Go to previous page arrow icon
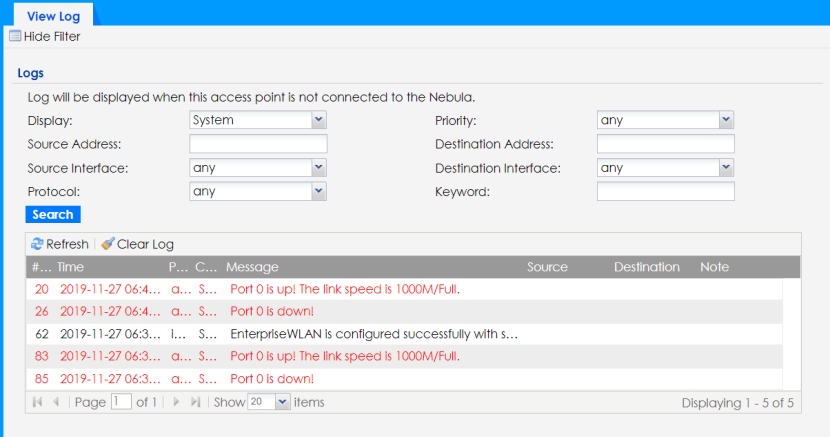The height and width of the screenshot is (437, 830). point(56,402)
